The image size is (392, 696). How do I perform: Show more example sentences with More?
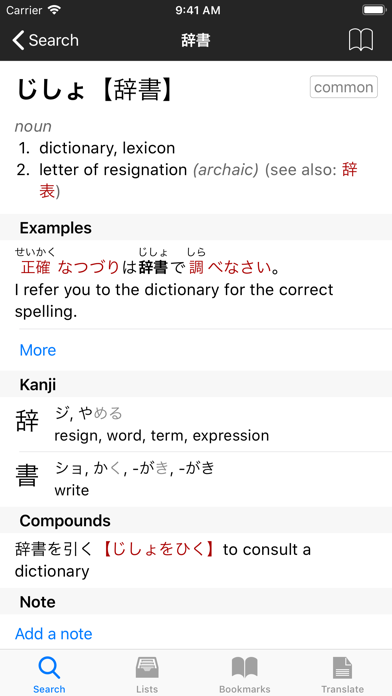coord(38,350)
